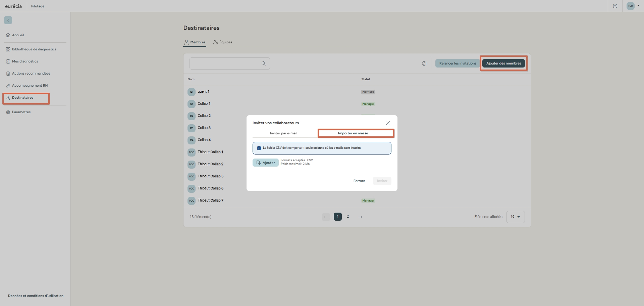The width and height of the screenshot is (644, 306).
Task: Open the TSU user account dropdown
Action: click(x=633, y=6)
